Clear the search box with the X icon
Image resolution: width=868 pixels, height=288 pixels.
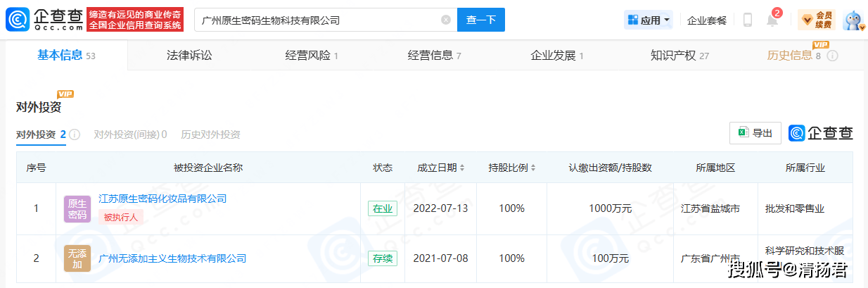click(446, 20)
